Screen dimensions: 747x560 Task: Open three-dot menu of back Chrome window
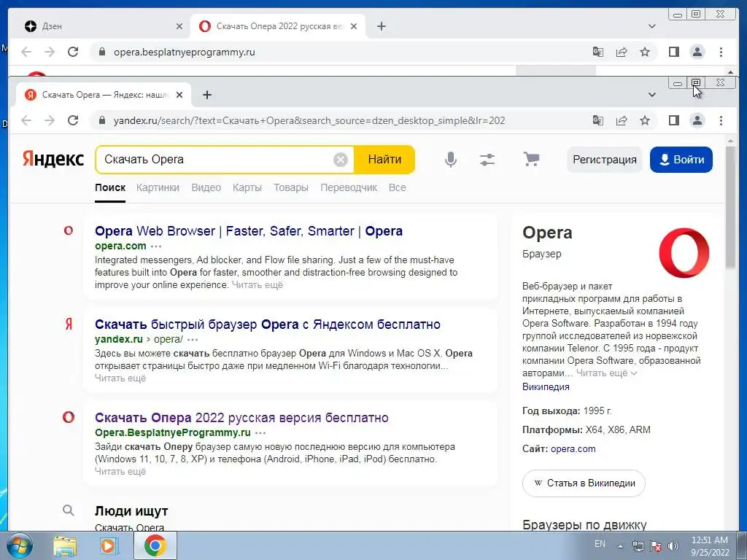(x=721, y=52)
